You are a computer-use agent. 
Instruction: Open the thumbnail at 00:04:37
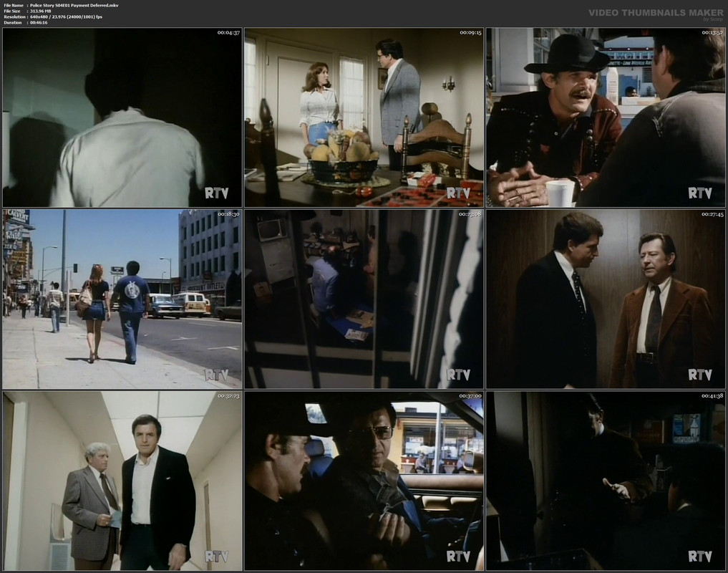[x=122, y=117]
